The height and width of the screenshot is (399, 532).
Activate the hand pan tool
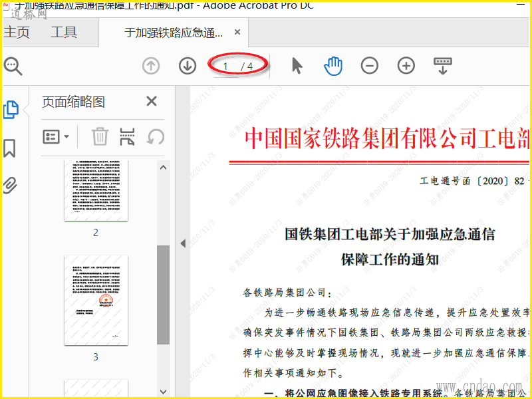coord(333,66)
